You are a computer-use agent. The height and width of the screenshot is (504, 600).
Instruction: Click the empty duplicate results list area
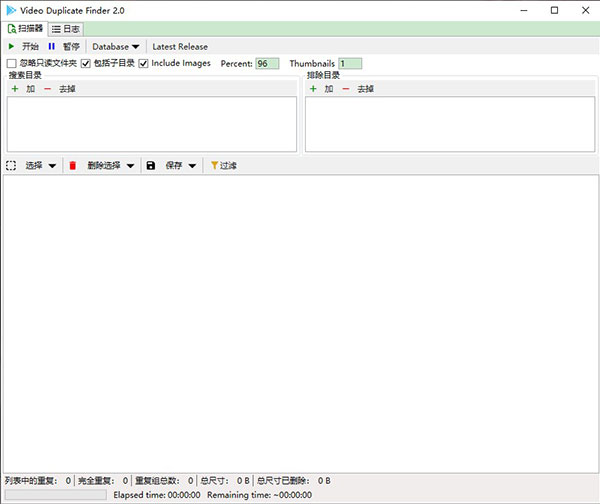pos(301,324)
